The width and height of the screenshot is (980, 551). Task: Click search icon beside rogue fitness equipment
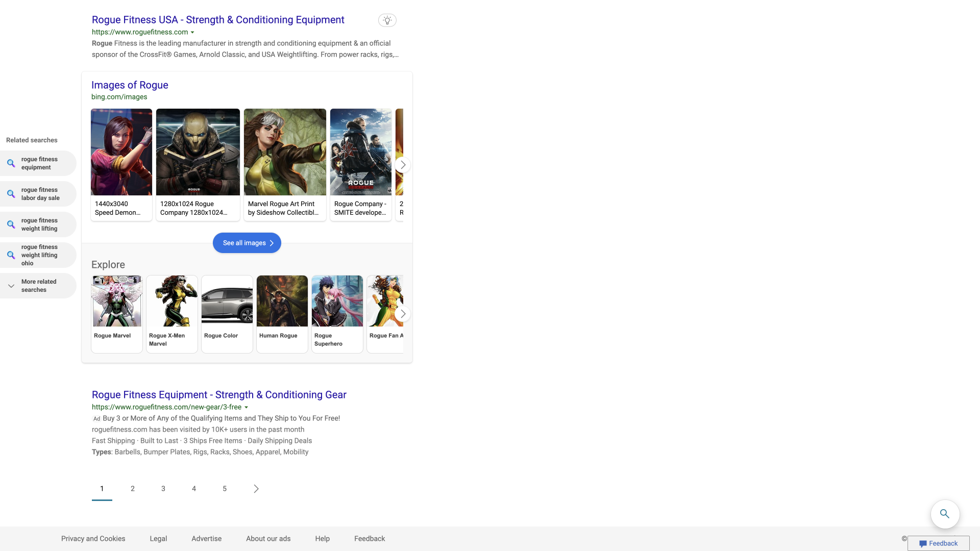point(11,163)
